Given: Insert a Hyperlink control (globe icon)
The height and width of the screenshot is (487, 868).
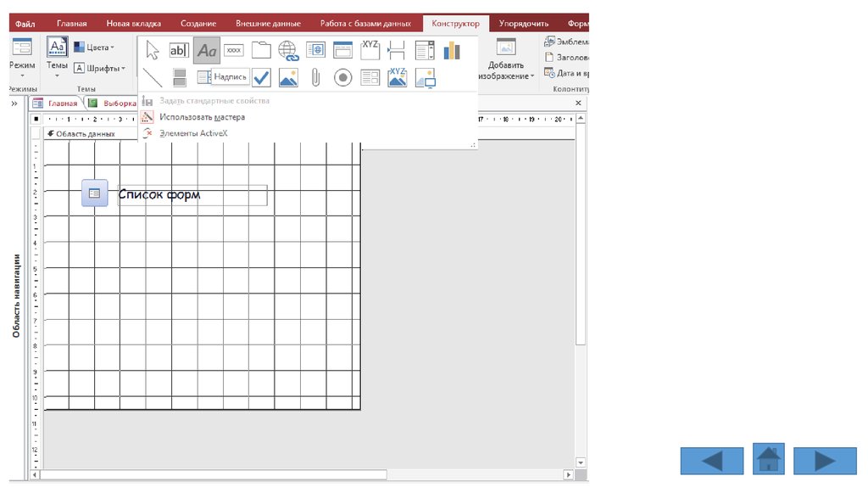Looking at the screenshot, I should [288, 51].
